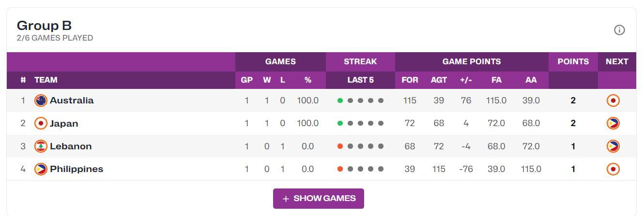Click Australia's flag icon in team column
The height and width of the screenshot is (216, 644).
click(x=41, y=101)
